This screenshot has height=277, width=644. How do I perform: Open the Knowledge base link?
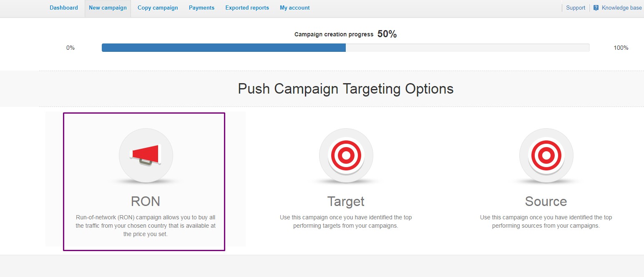621,8
